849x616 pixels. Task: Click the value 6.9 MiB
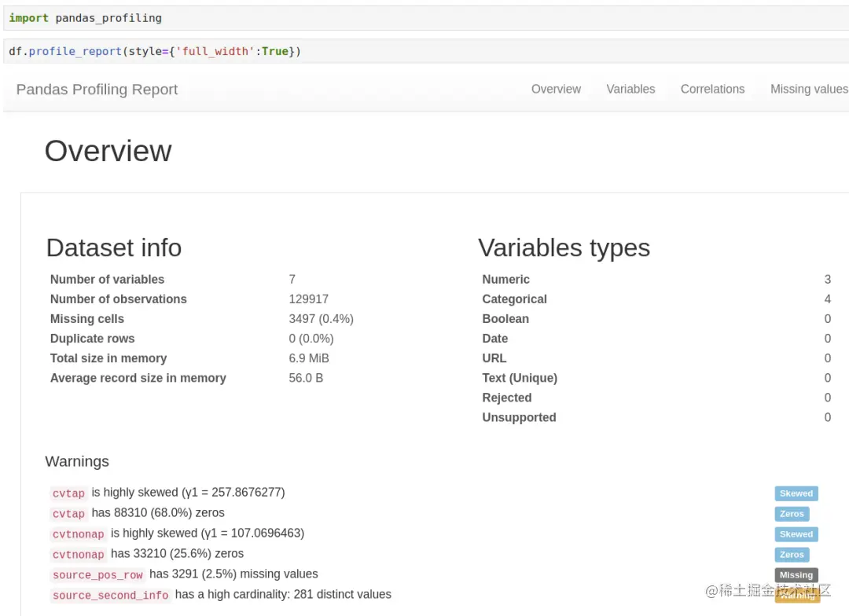coord(309,358)
